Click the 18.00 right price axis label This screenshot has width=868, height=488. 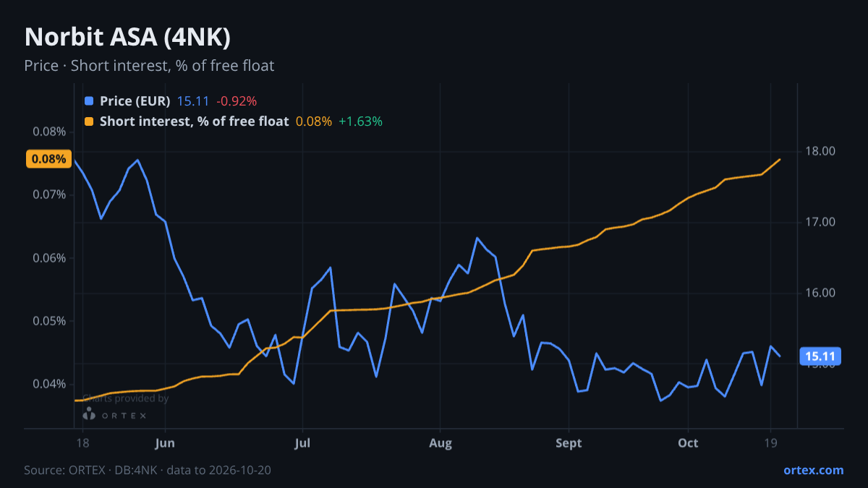820,151
